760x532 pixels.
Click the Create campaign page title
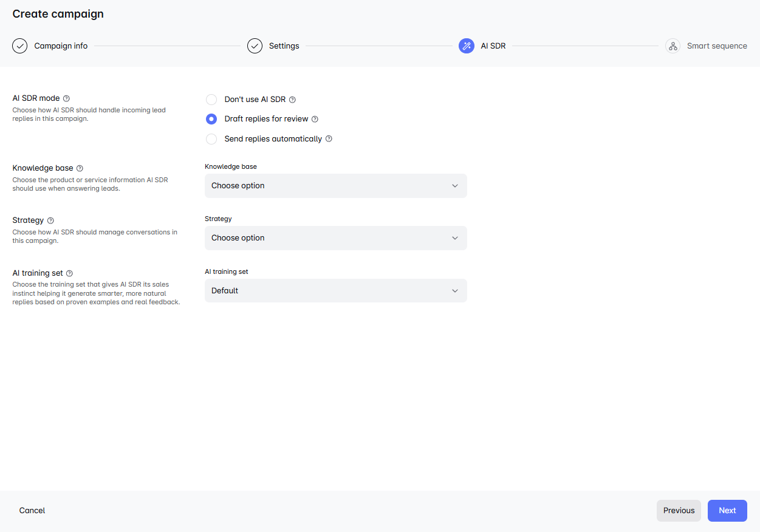pos(58,14)
